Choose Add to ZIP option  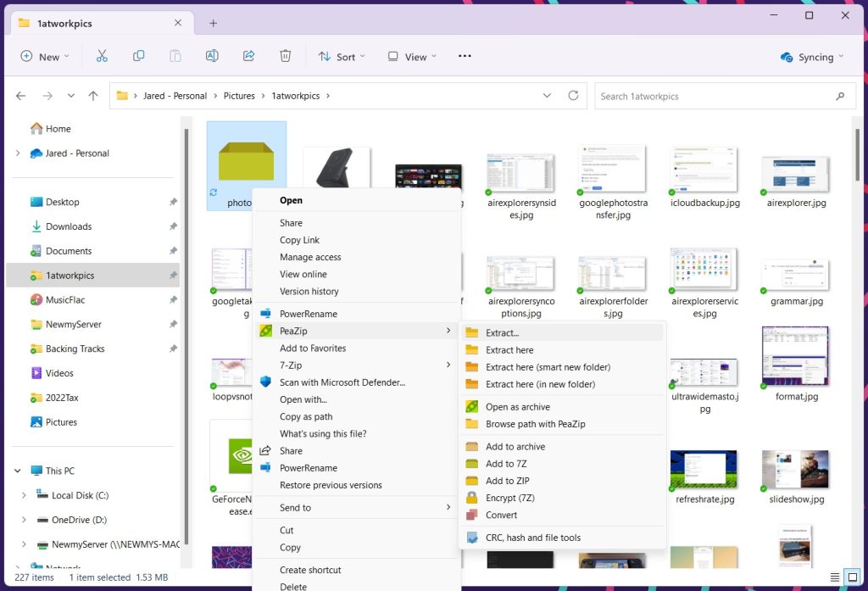coord(507,481)
